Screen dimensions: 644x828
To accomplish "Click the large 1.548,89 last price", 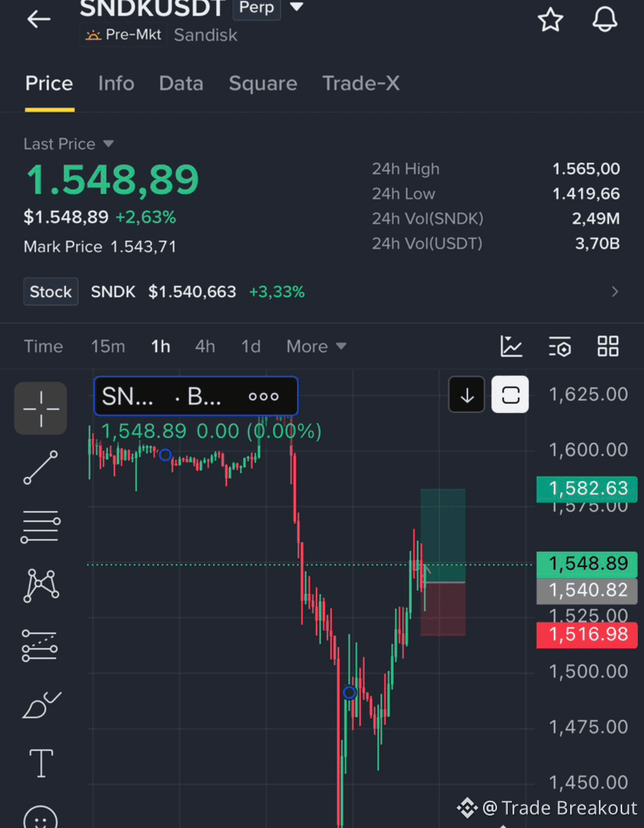I will coord(113,180).
